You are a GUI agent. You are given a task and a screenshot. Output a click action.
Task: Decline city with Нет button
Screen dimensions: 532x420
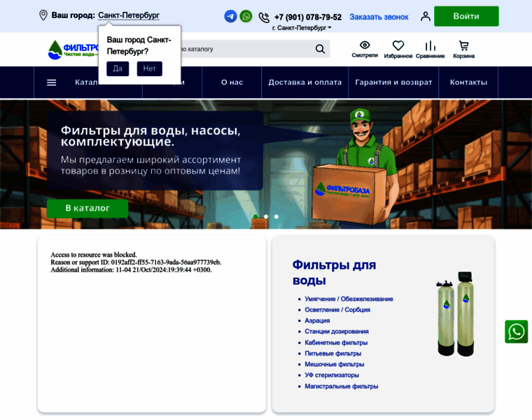[149, 69]
